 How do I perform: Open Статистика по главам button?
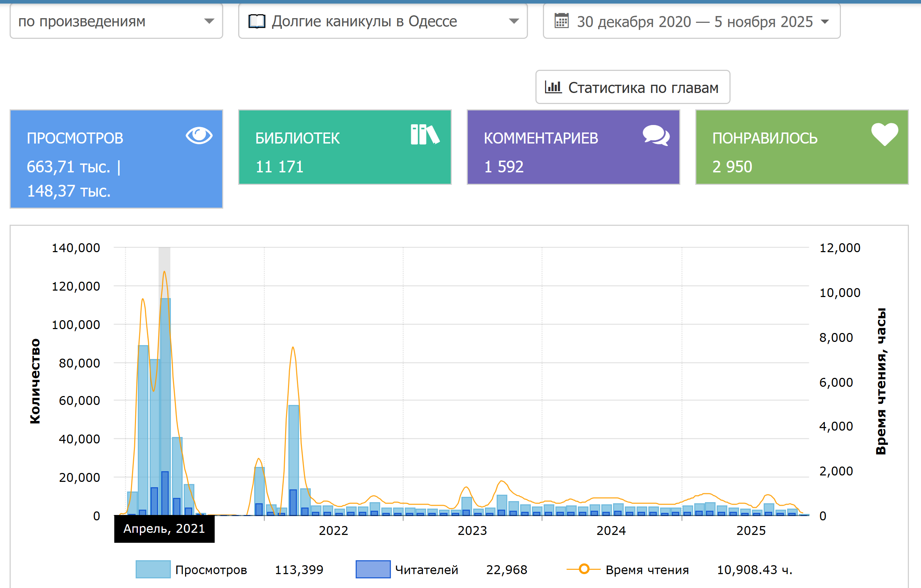click(x=633, y=87)
